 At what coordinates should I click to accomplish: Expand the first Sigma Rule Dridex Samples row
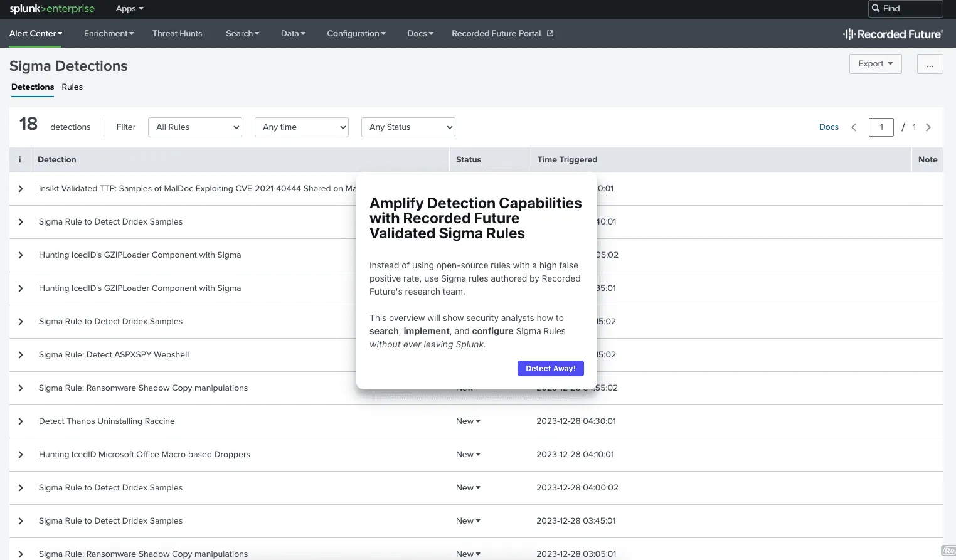coord(21,222)
